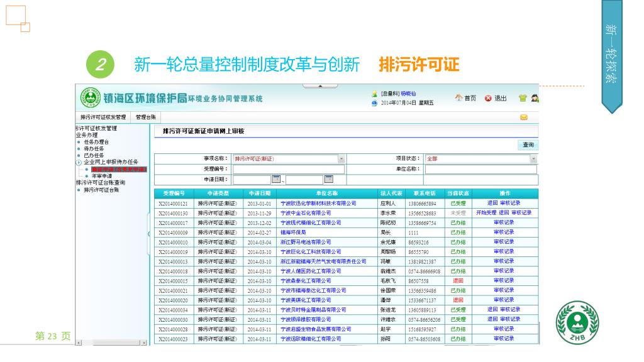Open company link 浙江野马电池有限公司
The image size is (644, 362).
306,242
